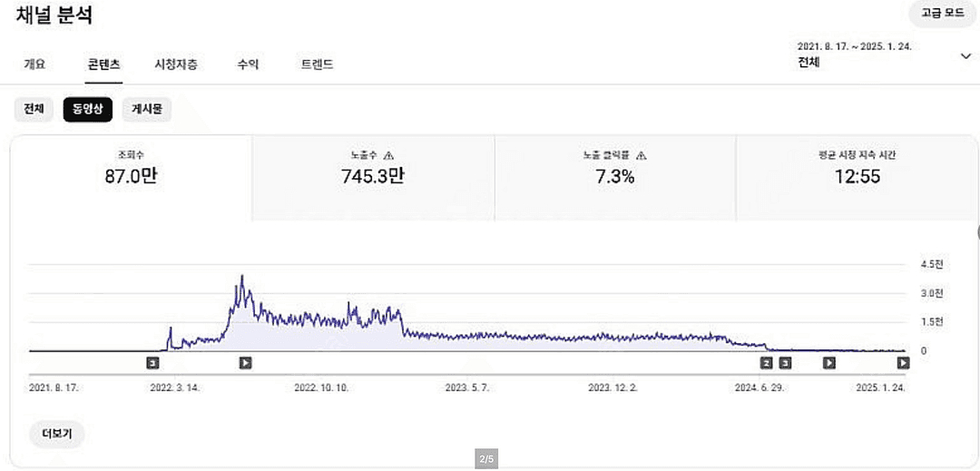
Task: Go to the 트렌드 tab
Action: click(x=317, y=64)
